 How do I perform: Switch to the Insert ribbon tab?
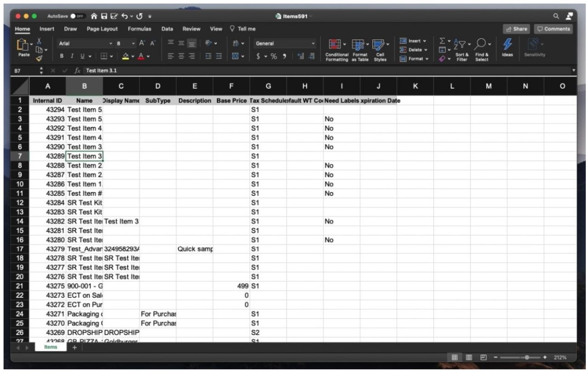pos(47,29)
